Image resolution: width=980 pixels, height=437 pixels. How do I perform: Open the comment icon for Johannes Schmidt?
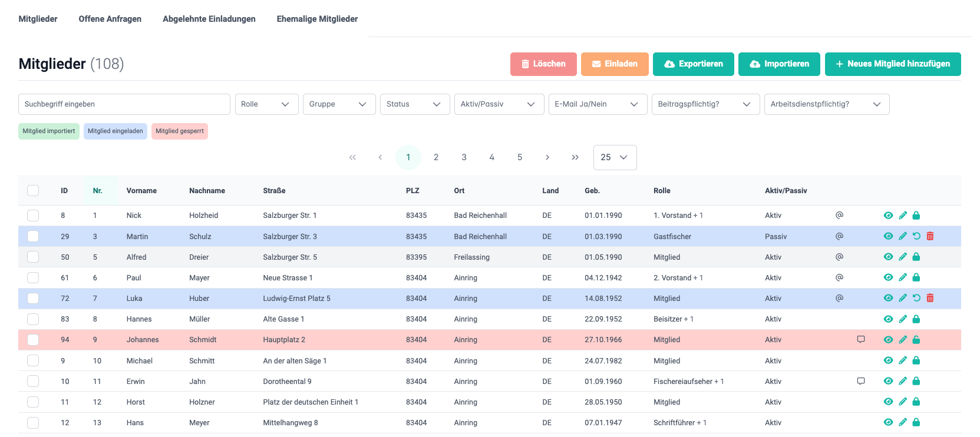[x=860, y=340]
